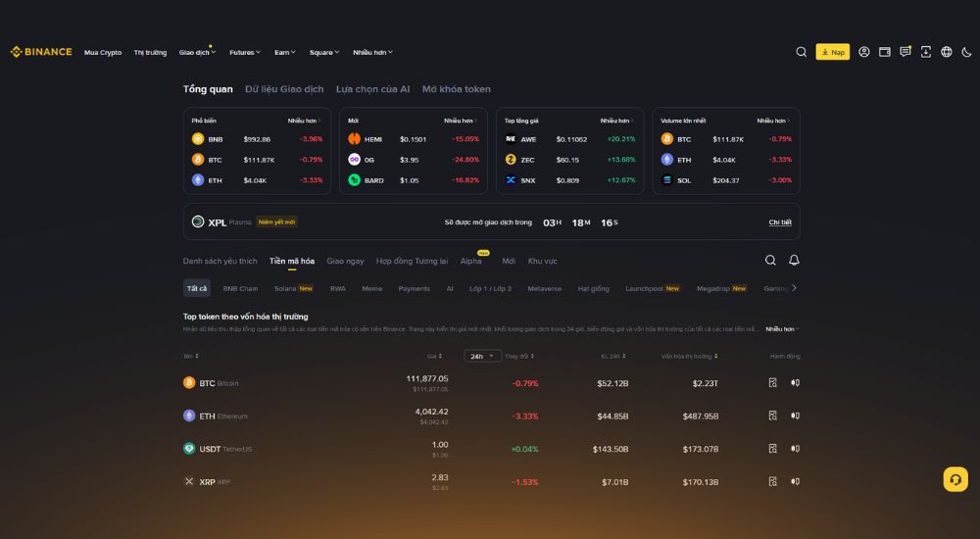Open the wallet icon in header

884,52
